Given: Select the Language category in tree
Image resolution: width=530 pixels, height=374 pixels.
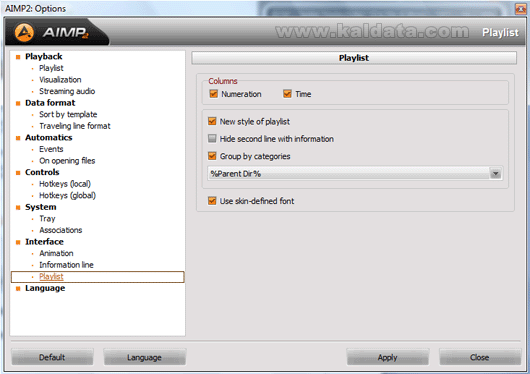Looking at the screenshot, I should pyautogui.click(x=45, y=288).
